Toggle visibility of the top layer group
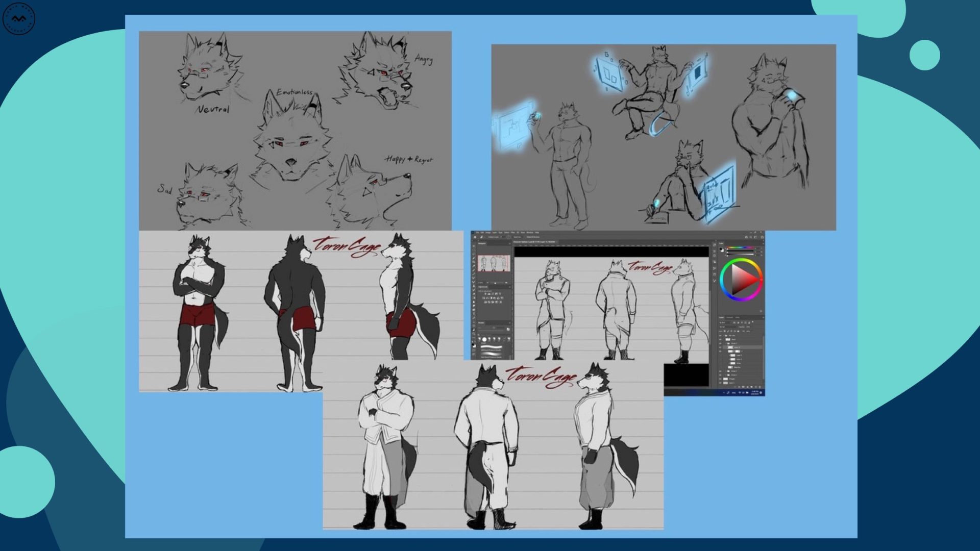Screen dimensions: 980x551 (720, 336)
